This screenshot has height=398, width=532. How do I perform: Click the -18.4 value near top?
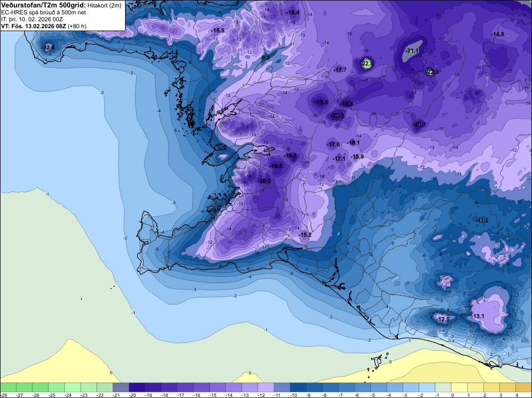pyautogui.click(x=293, y=13)
